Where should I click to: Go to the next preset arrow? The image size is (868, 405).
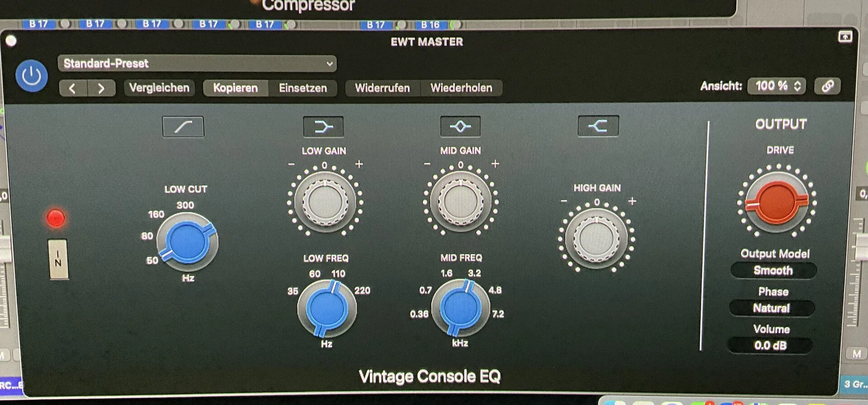[x=101, y=88]
